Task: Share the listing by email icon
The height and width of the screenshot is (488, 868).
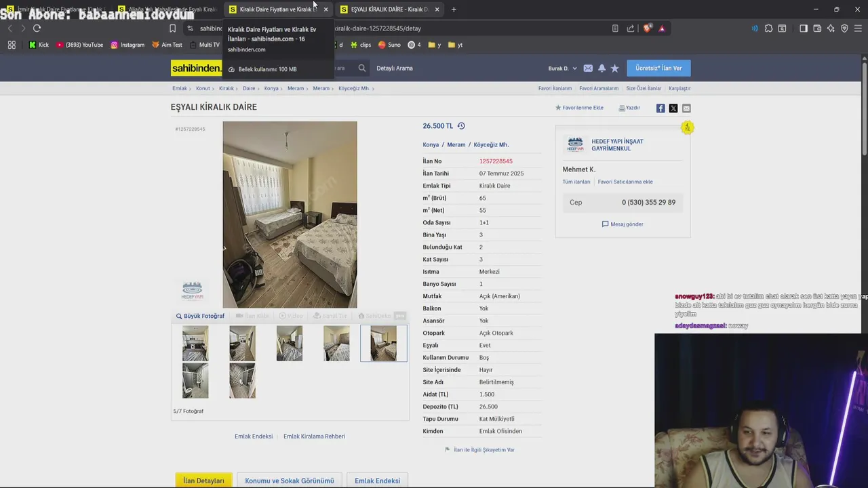Action: (686, 108)
